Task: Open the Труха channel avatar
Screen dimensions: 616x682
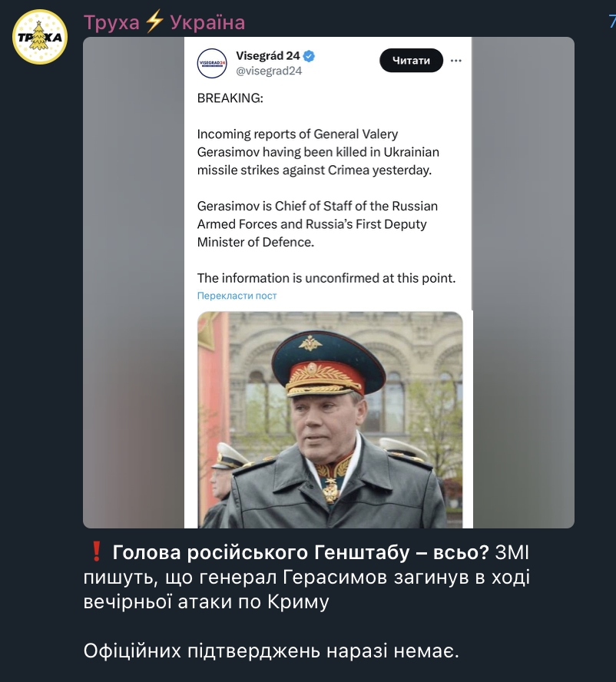Action: tap(40, 37)
